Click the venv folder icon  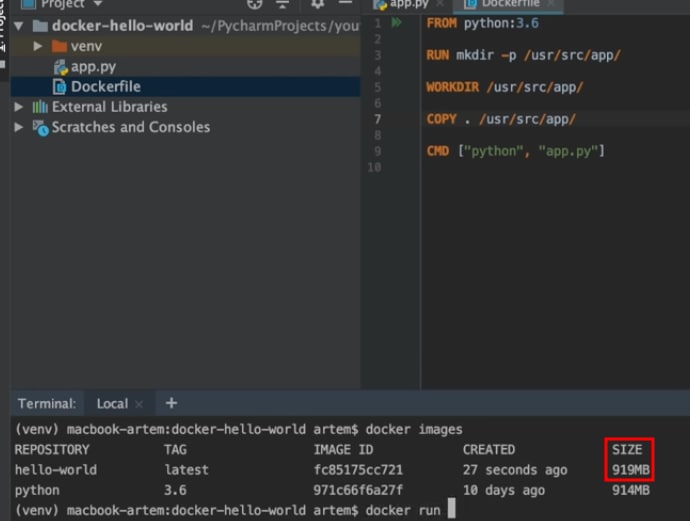tap(59, 46)
